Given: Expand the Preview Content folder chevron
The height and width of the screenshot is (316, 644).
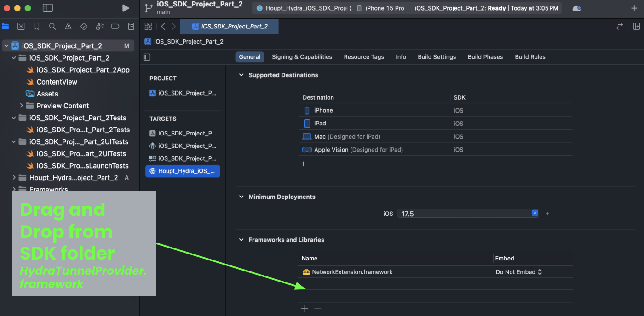Looking at the screenshot, I should [22, 106].
